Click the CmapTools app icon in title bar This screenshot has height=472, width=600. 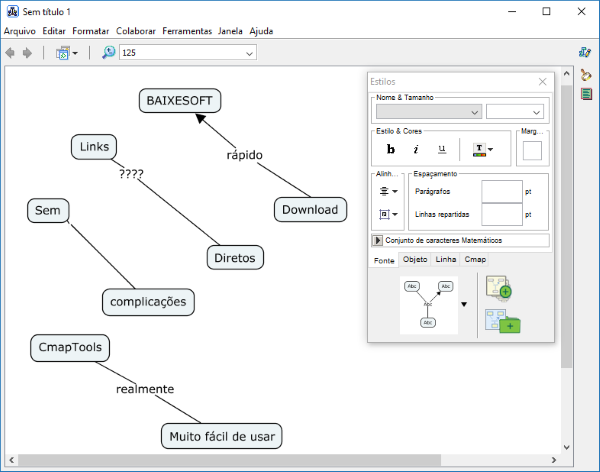13,11
